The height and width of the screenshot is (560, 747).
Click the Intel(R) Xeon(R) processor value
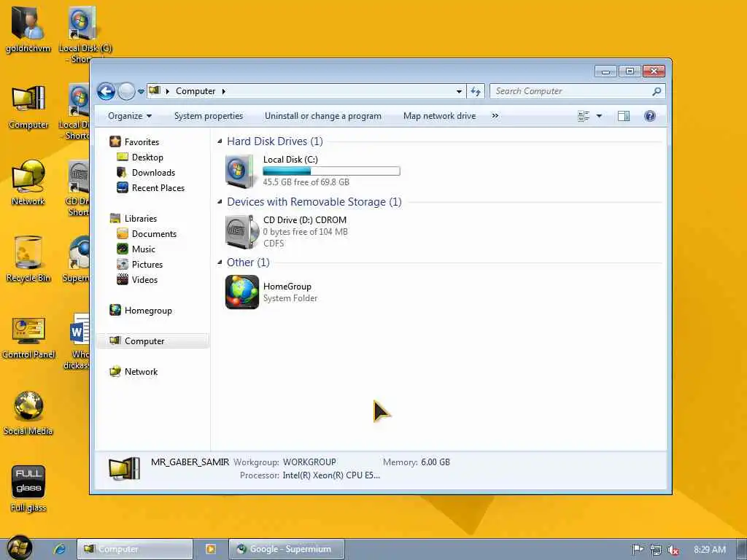point(331,475)
